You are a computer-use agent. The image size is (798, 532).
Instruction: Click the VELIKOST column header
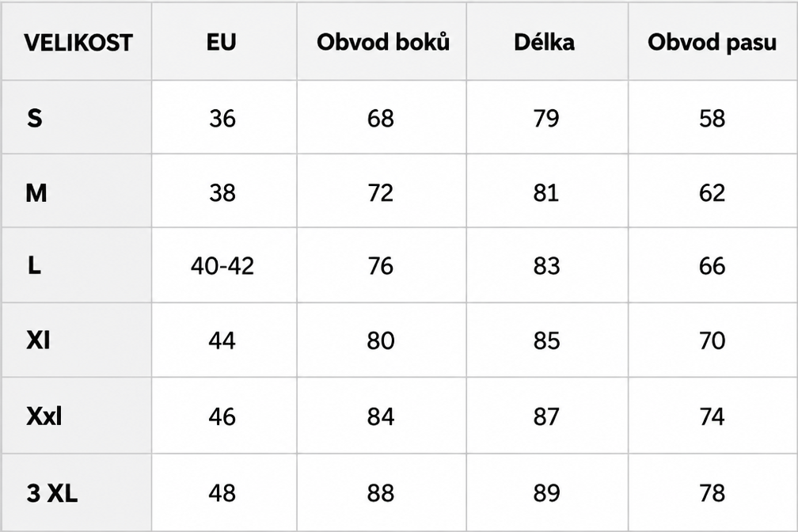pos(78,42)
